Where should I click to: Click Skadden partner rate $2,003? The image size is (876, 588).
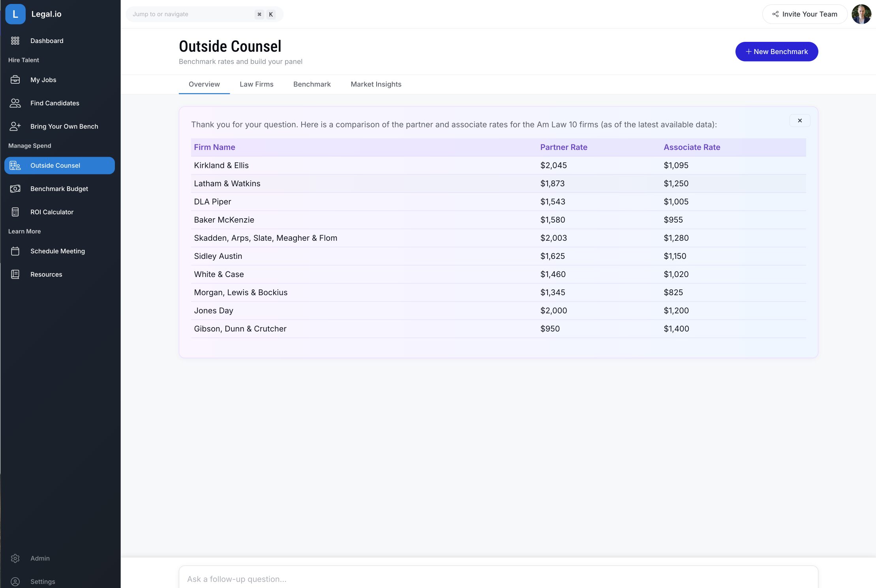553,238
